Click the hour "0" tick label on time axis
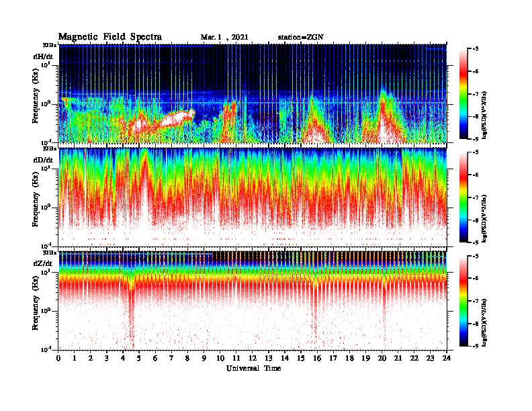532x411 pixels. coord(58,358)
